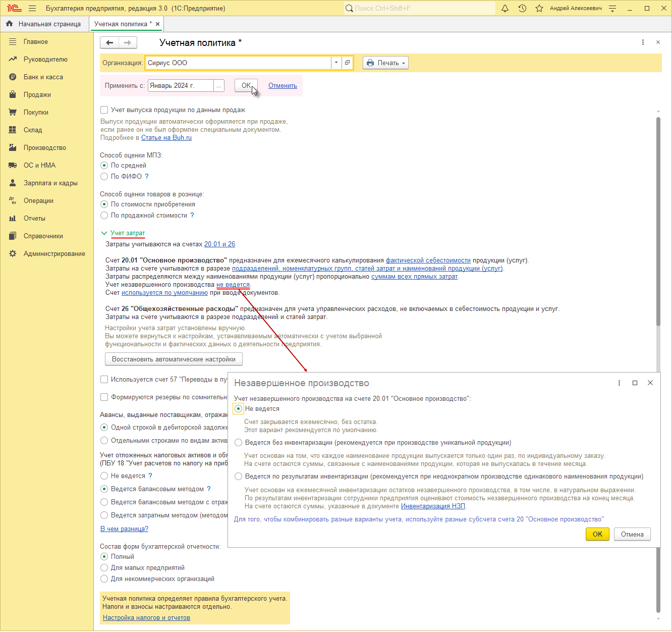Select По средней valuation method
Viewport: 672px width, 632px height.
click(104, 165)
